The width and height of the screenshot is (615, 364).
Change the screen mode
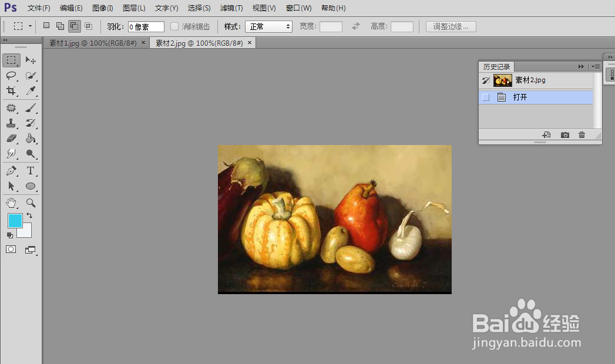click(30, 250)
